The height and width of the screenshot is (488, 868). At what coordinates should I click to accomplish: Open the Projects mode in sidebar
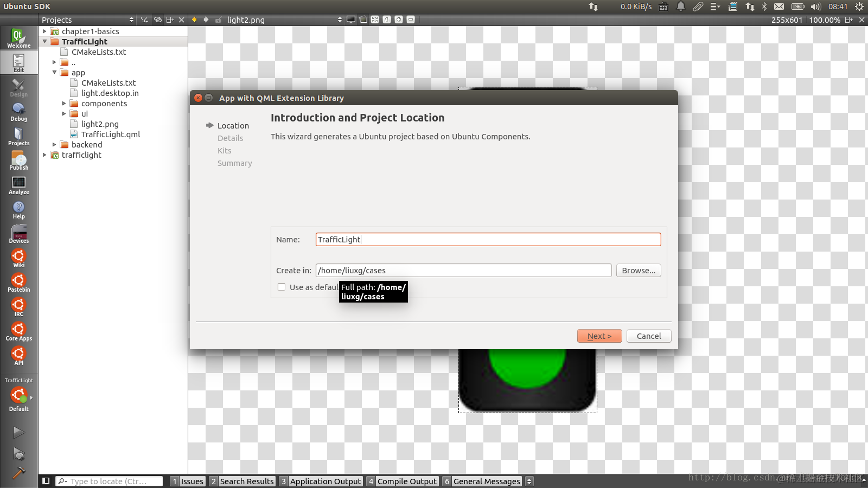click(x=18, y=136)
